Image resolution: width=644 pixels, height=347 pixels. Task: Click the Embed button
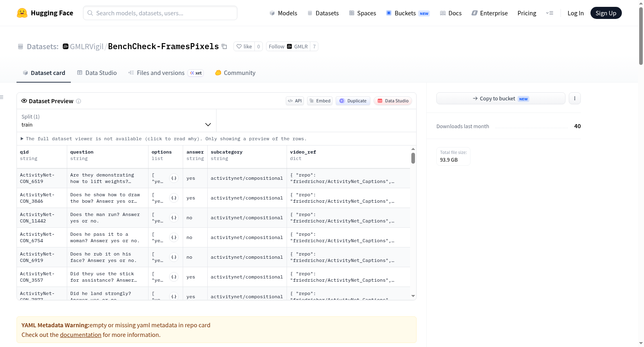click(320, 101)
